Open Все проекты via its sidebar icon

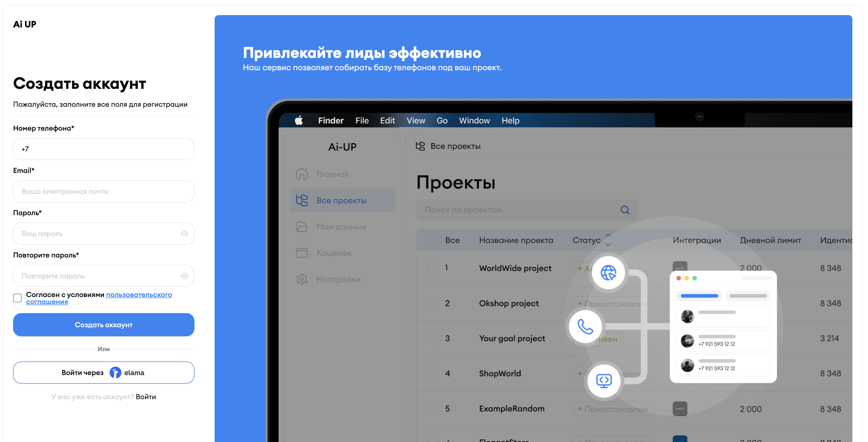pos(302,200)
